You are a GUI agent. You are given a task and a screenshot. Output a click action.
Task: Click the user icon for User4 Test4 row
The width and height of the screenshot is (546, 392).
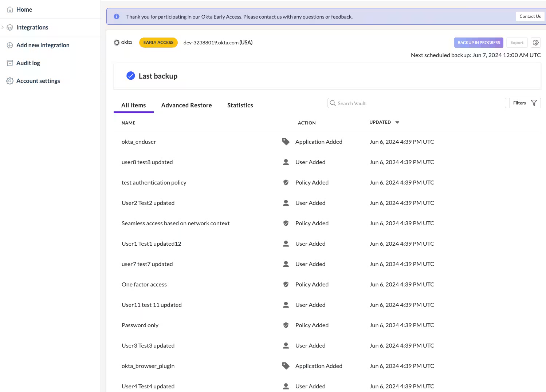(x=286, y=386)
